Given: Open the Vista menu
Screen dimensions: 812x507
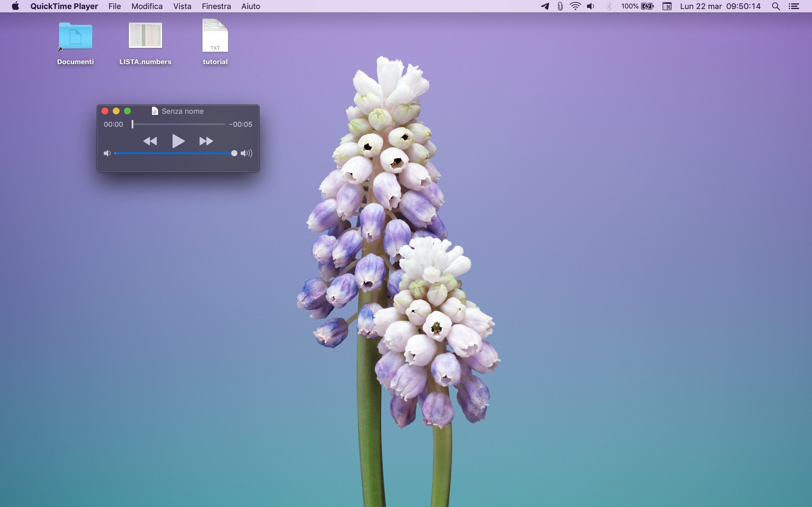Looking at the screenshot, I should click(x=182, y=6).
